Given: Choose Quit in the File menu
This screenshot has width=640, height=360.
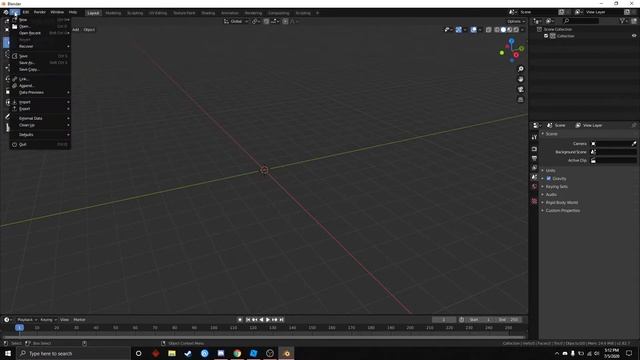Looking at the screenshot, I should pyautogui.click(x=40, y=144).
